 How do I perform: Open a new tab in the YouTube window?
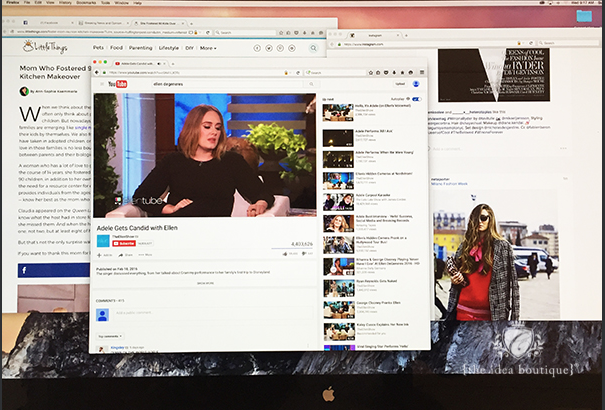[x=173, y=64]
